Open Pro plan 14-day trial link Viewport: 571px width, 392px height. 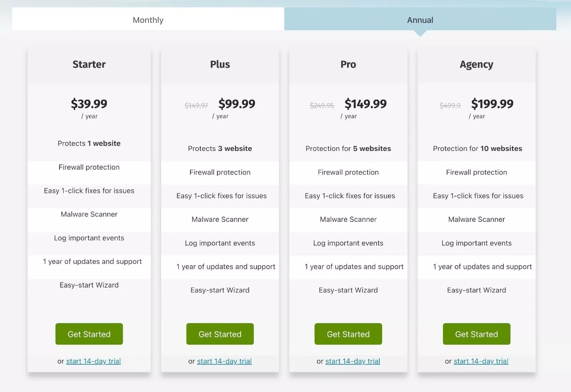click(353, 361)
